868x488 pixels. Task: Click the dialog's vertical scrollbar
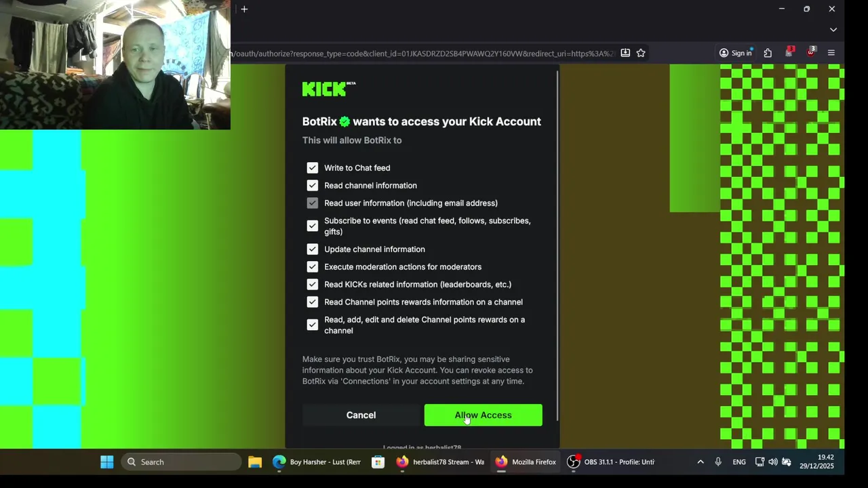[x=557, y=244]
